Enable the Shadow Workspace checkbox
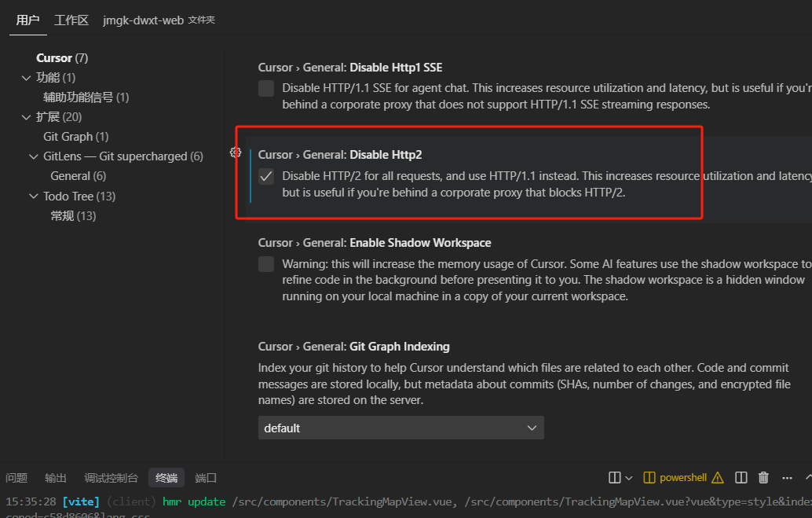 coord(266,264)
